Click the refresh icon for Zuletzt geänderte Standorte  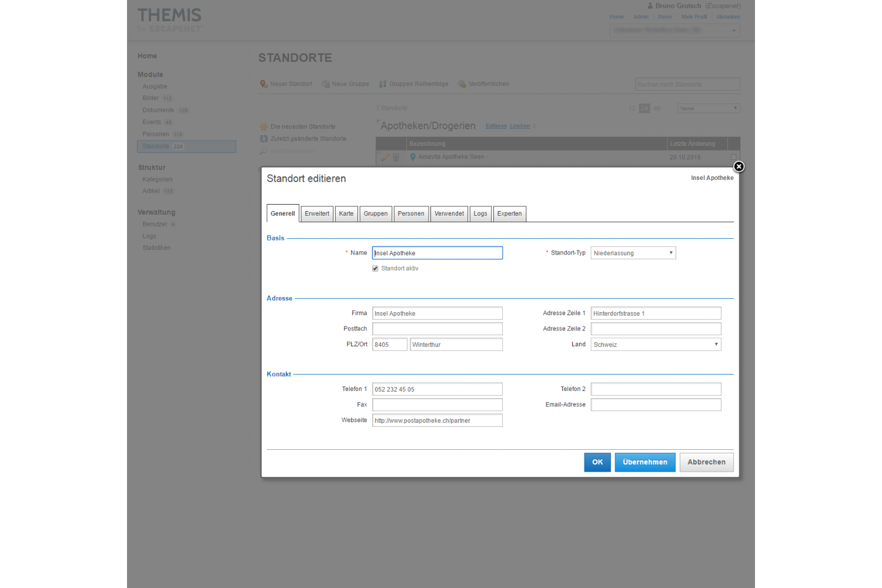tap(264, 139)
